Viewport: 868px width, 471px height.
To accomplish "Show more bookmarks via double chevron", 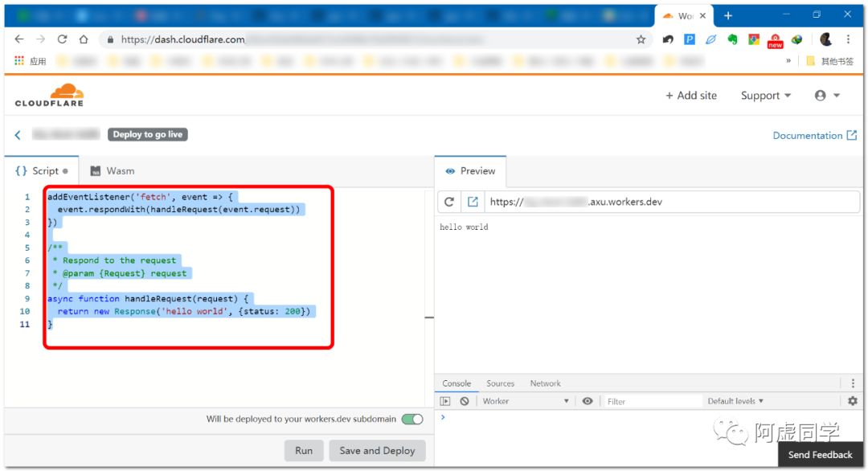I will pyautogui.click(x=788, y=61).
